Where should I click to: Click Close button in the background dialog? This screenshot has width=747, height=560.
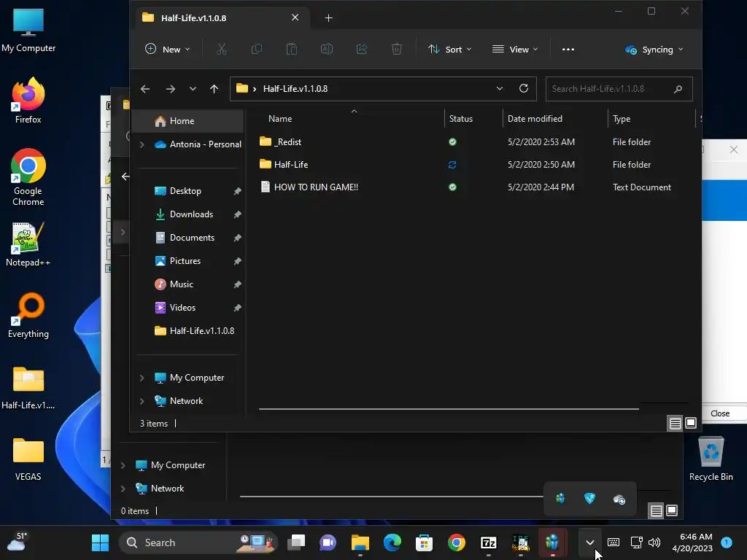(x=720, y=413)
